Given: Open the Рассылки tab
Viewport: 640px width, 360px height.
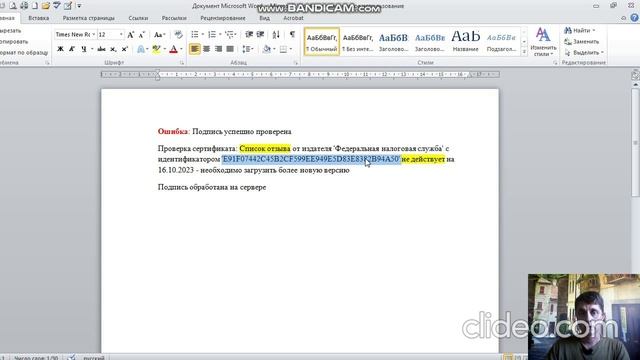Looking at the screenshot, I should 174,18.
